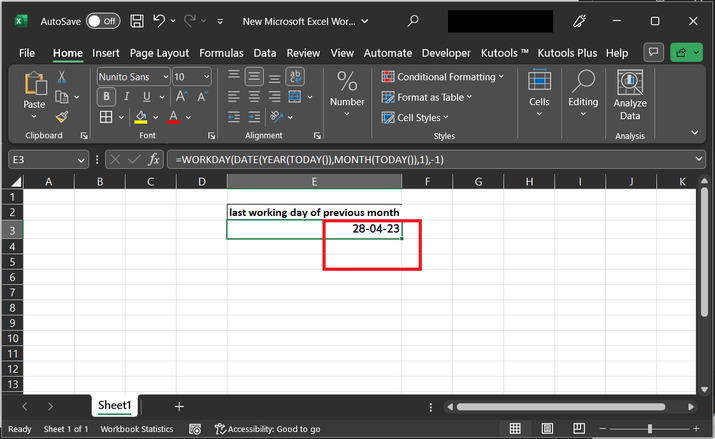
Task: Click the Cut scissors icon
Action: click(x=62, y=77)
